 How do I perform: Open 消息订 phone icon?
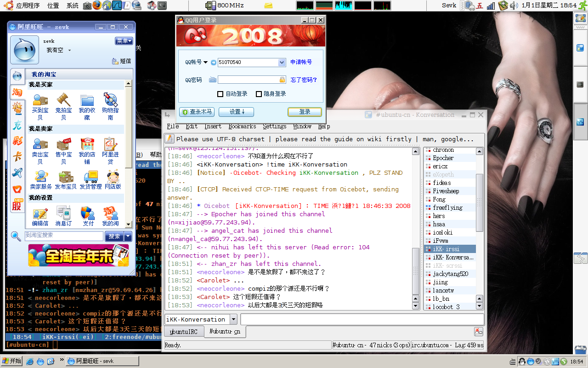[63, 216]
